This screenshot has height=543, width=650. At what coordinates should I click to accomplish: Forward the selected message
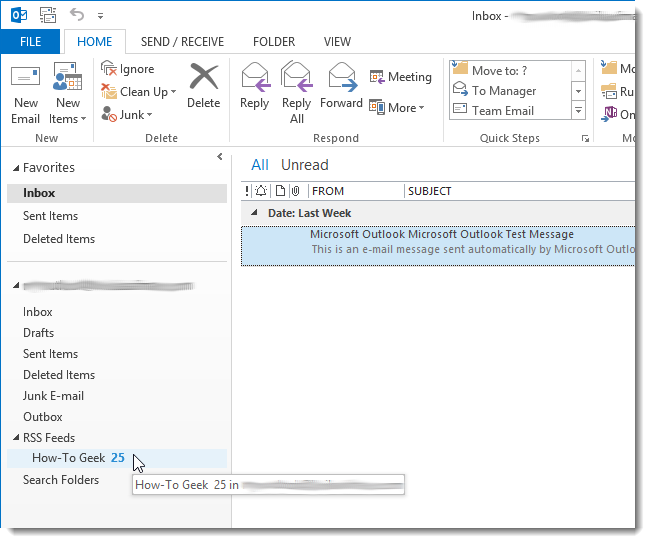click(342, 86)
